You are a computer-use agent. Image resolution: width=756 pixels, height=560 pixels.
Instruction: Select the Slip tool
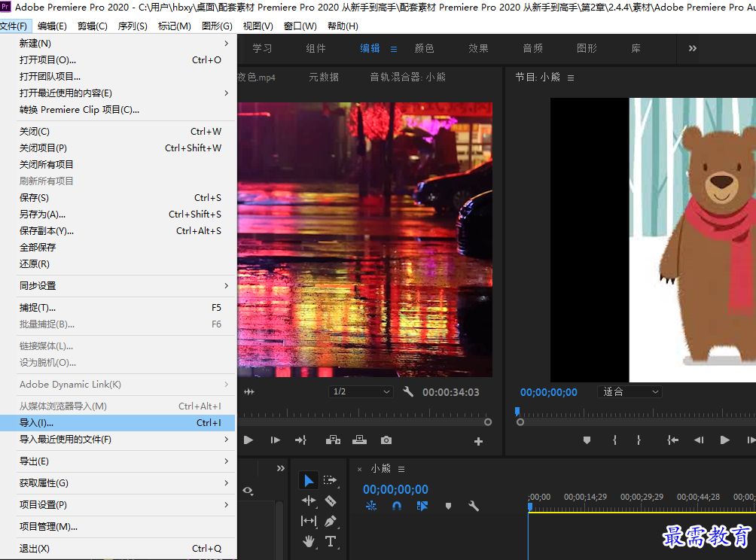coord(309,521)
